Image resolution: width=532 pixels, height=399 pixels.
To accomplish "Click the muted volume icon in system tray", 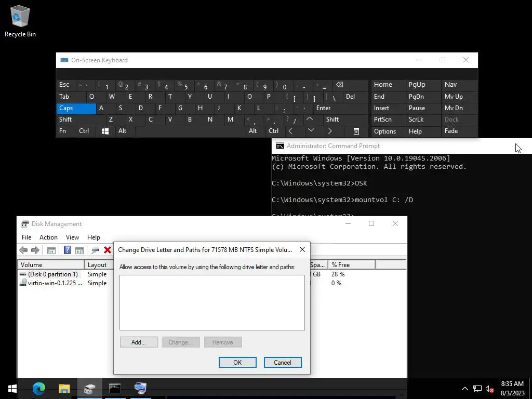I will pyautogui.click(x=489, y=389).
